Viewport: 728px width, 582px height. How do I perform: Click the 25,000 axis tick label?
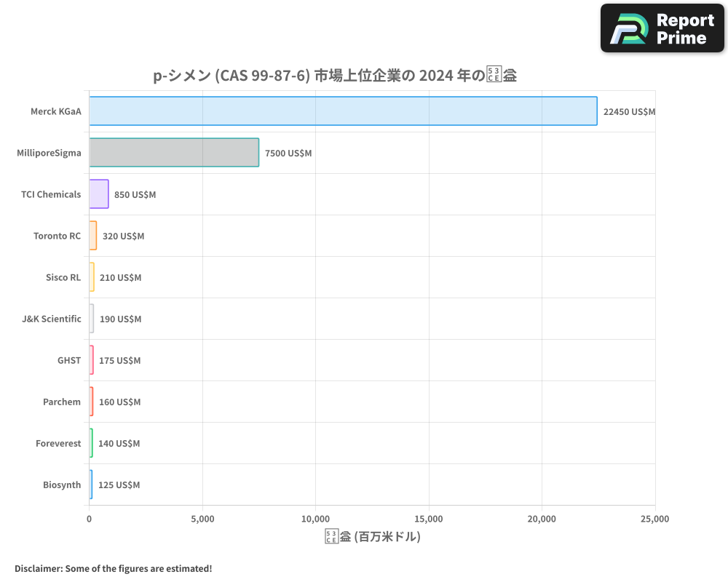click(654, 519)
